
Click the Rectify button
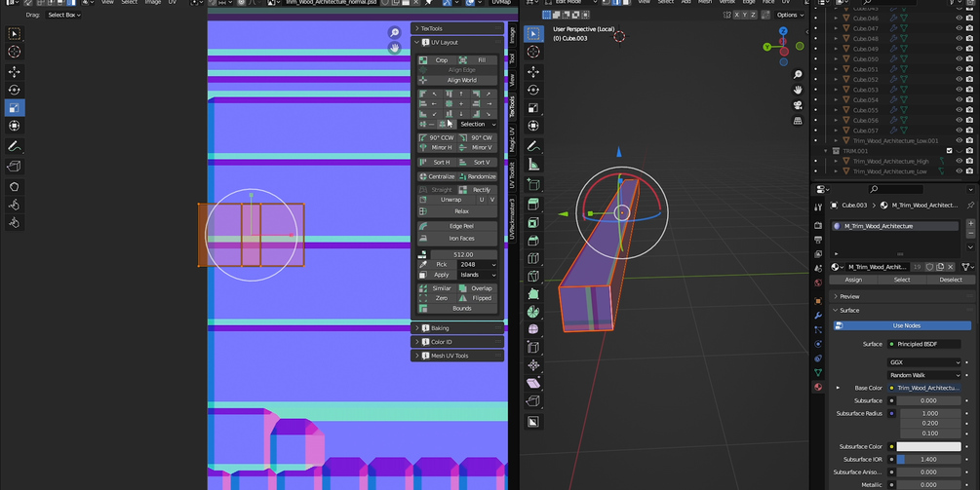(478, 190)
